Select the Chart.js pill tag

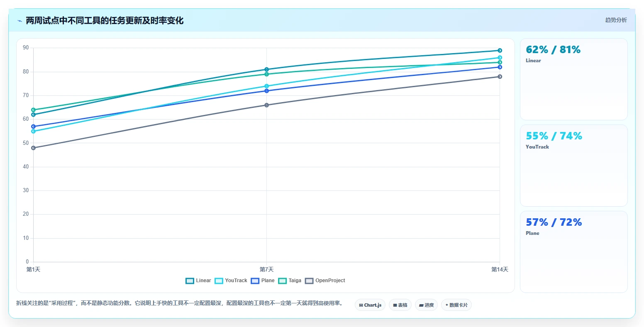[370, 305]
